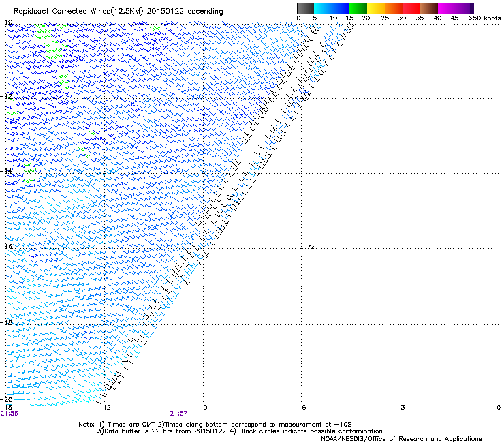
Task: Click the orange 25-30 knots color segment
Action: (394, 8)
